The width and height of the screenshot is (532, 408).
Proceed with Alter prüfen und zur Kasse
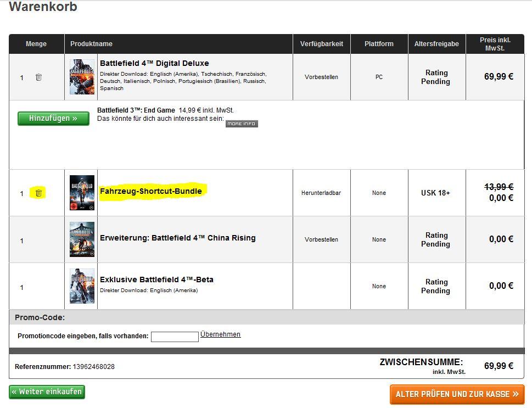[x=457, y=394]
